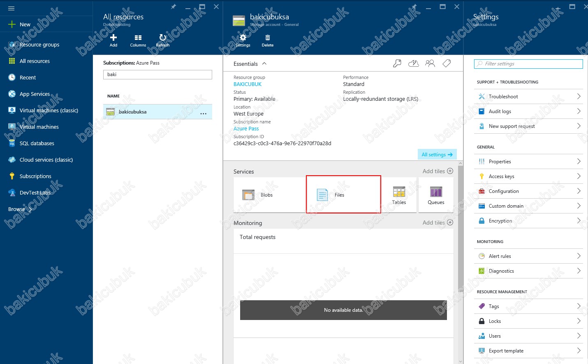Open the Queues service tile
Screen dimensions: 588x364
(x=436, y=195)
